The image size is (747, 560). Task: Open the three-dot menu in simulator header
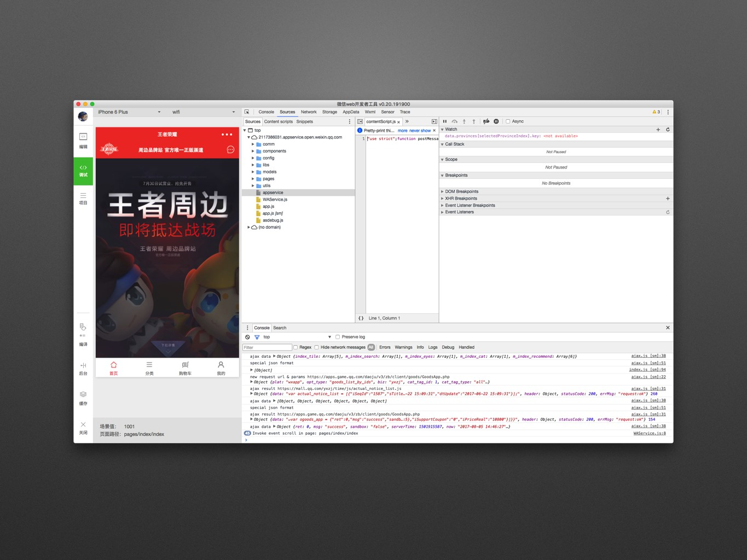[x=227, y=135]
